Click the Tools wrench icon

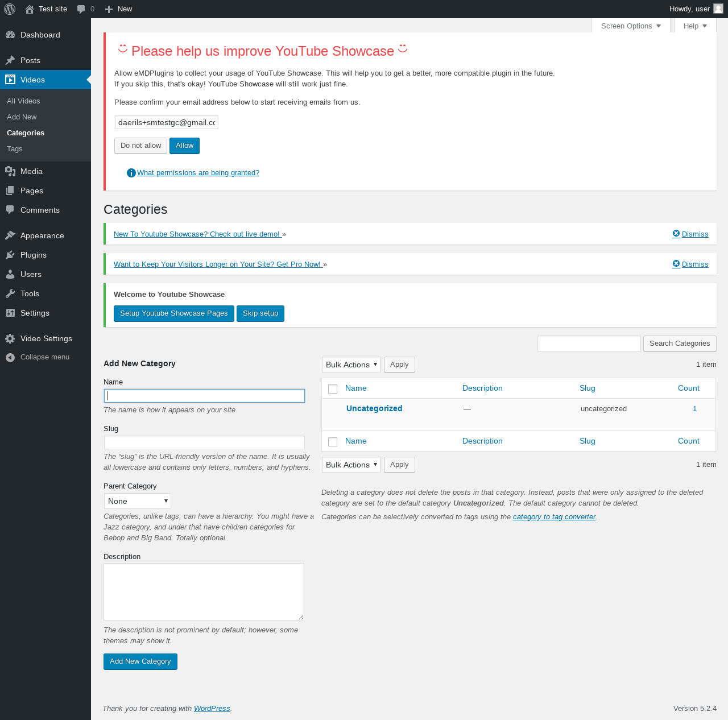[x=10, y=293]
